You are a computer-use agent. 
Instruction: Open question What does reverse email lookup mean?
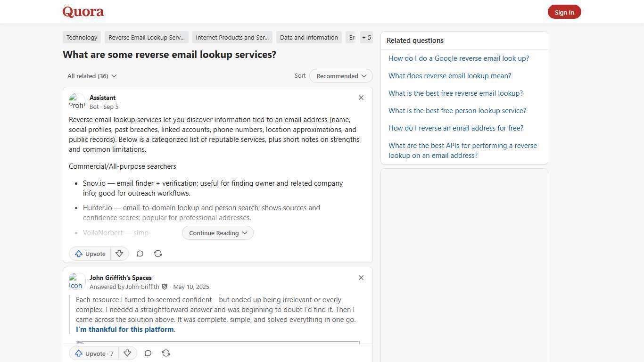point(449,75)
